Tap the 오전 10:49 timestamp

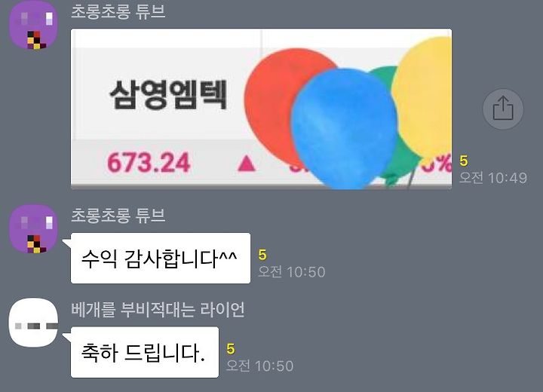click(x=492, y=178)
